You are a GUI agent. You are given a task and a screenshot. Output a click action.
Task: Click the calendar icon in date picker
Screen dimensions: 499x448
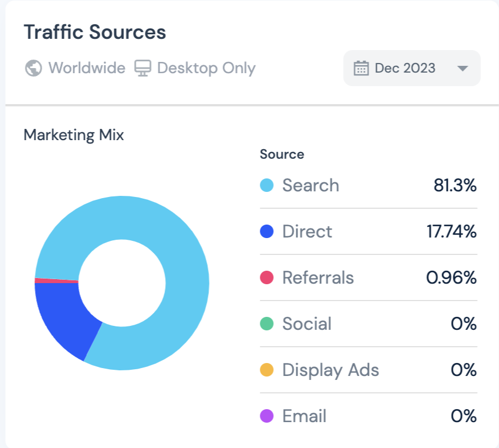[x=360, y=69]
